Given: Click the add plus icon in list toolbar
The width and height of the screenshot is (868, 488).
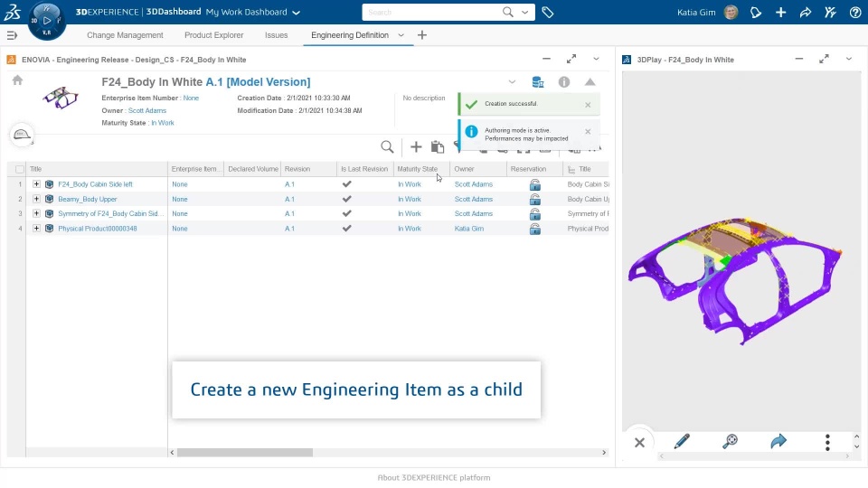Looking at the screenshot, I should click(416, 146).
